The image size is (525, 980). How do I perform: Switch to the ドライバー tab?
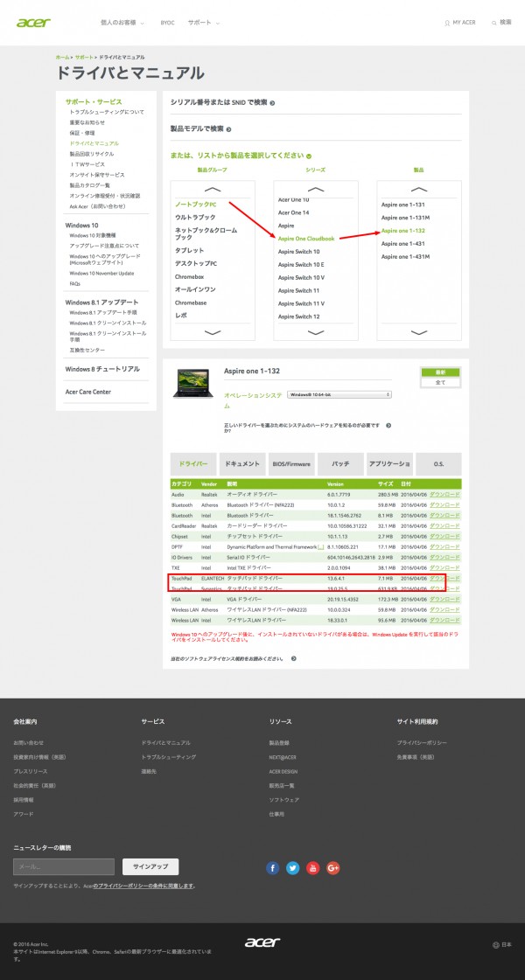click(x=193, y=463)
